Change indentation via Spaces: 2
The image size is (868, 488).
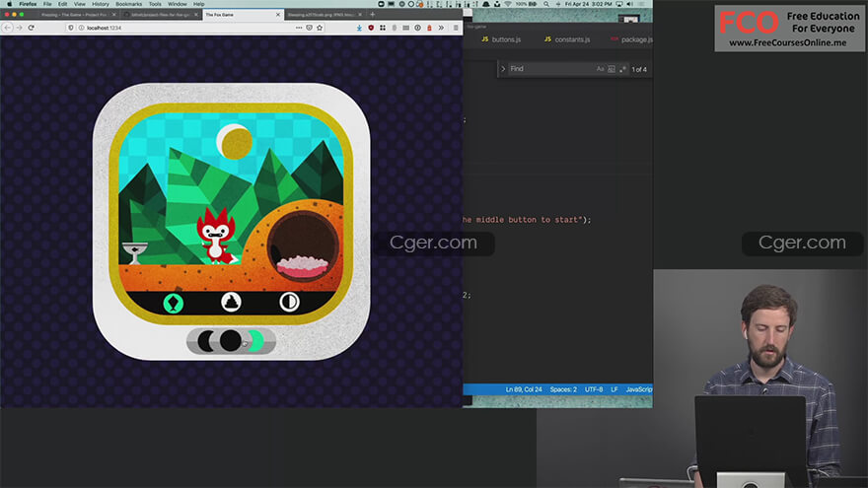pos(563,389)
